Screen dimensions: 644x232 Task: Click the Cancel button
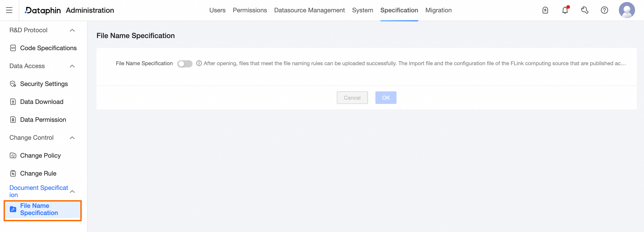352,98
